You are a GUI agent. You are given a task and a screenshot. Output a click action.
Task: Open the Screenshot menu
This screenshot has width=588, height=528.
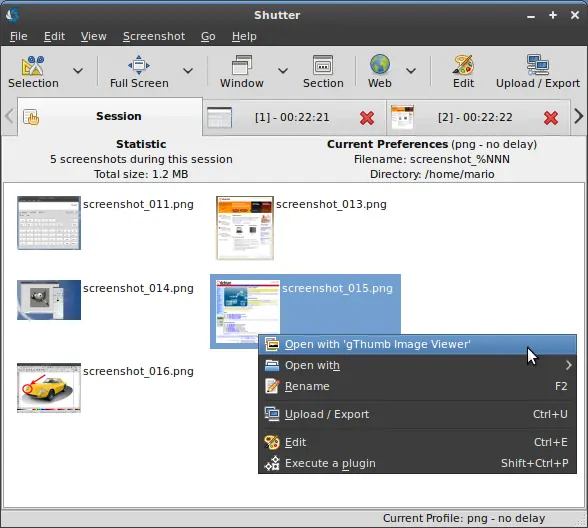154,36
